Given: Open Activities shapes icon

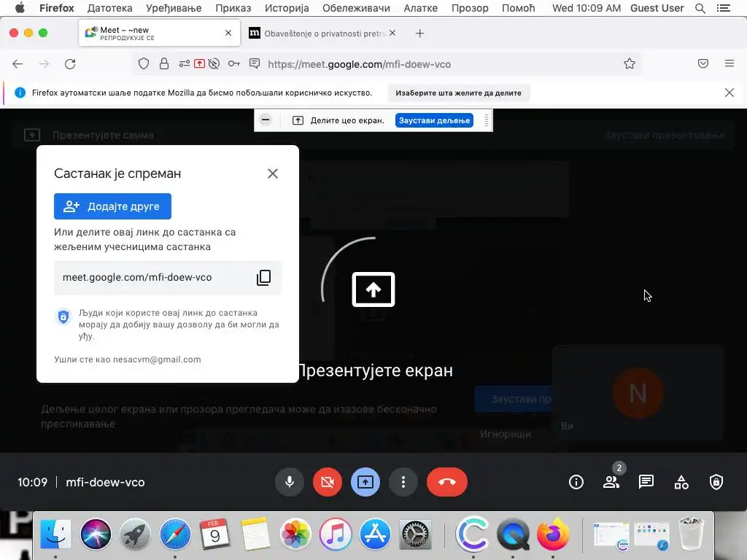Looking at the screenshot, I should (x=681, y=482).
